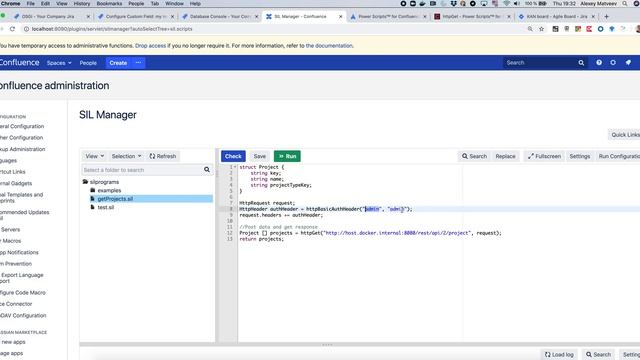Click the fold arrow beside line 1
This screenshot has height=360, width=640.
click(x=235, y=167)
